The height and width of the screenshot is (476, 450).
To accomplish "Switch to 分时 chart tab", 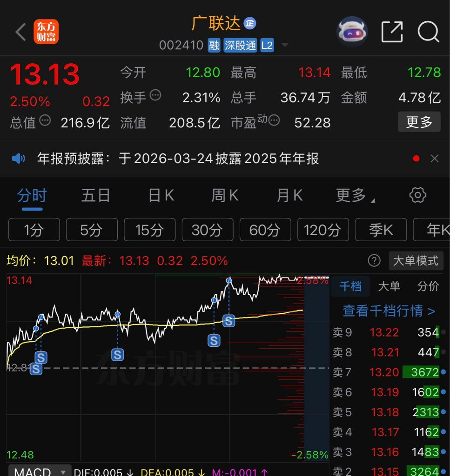I will [32, 195].
